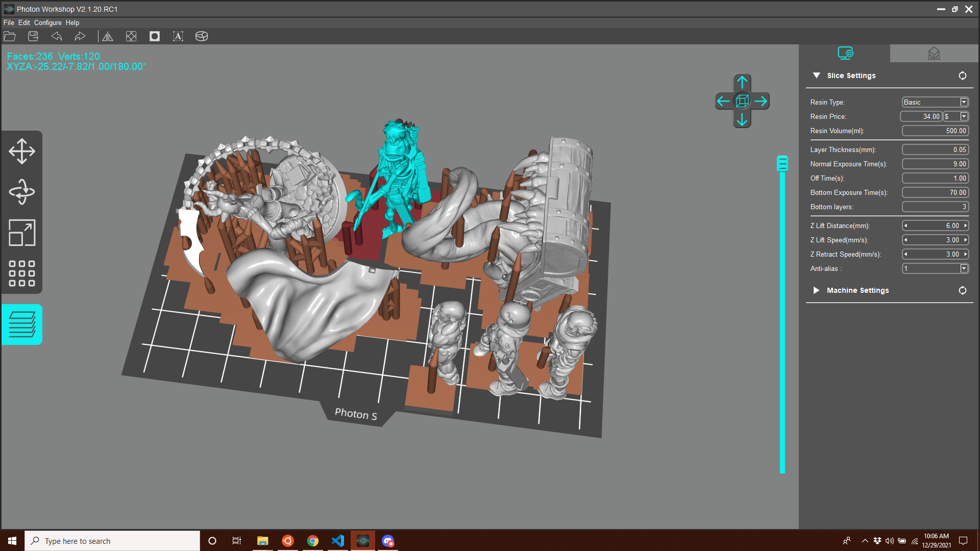Image resolution: width=980 pixels, height=551 pixels.
Task: Open the Resin Type dropdown
Action: pos(964,102)
